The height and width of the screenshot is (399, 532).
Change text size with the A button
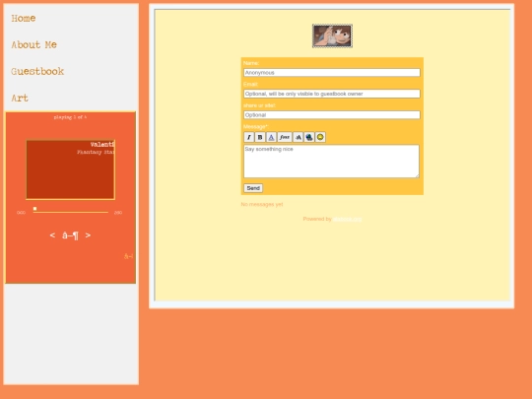[x=298, y=137]
